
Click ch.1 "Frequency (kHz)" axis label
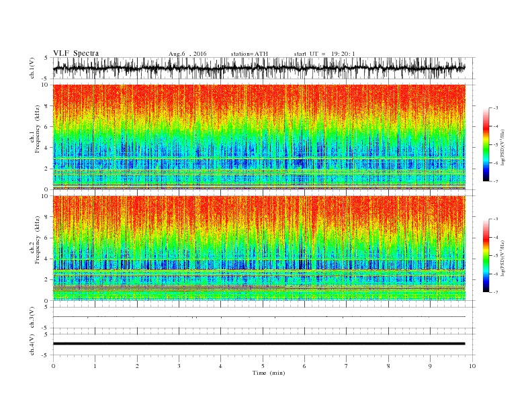click(x=38, y=129)
